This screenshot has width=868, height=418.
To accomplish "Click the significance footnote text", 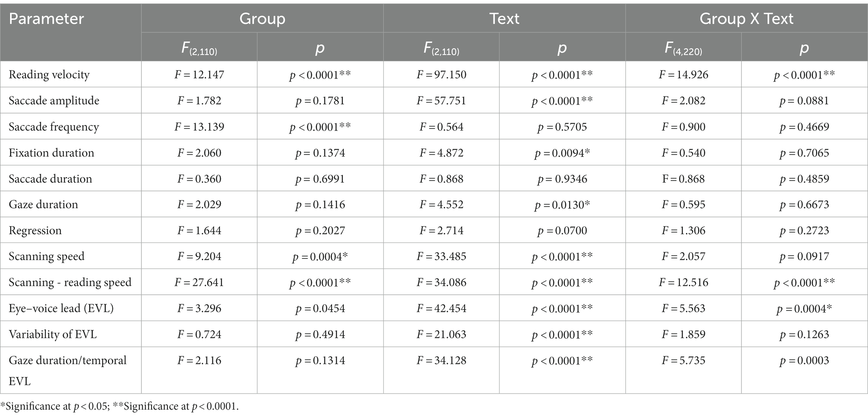I will [x=120, y=406].
